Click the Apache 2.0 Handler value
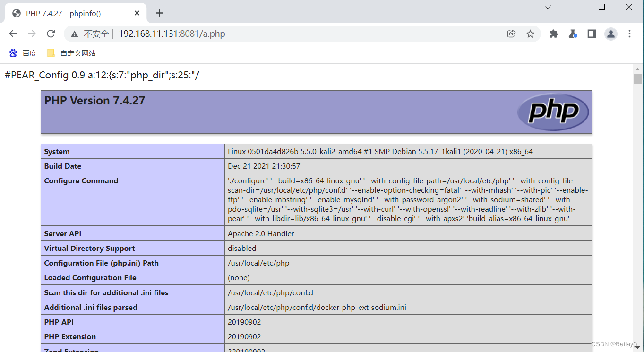 coord(261,234)
